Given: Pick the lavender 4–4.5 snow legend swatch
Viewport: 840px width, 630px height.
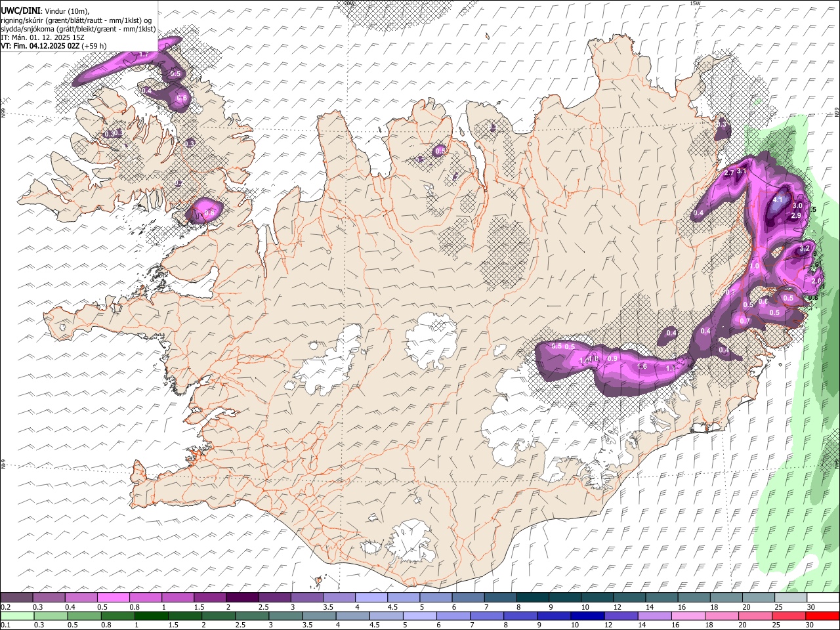Looking at the screenshot, I should pos(371,597).
